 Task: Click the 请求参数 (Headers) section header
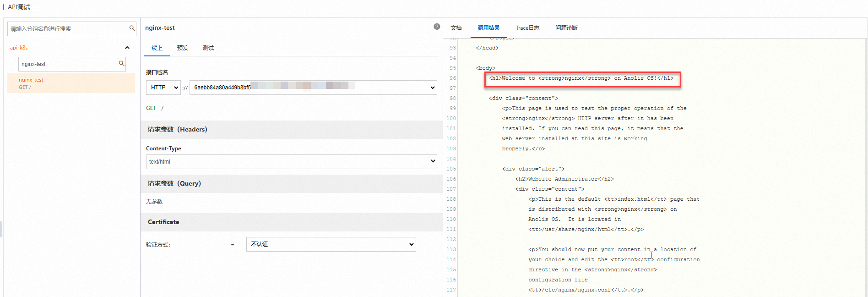(x=291, y=130)
